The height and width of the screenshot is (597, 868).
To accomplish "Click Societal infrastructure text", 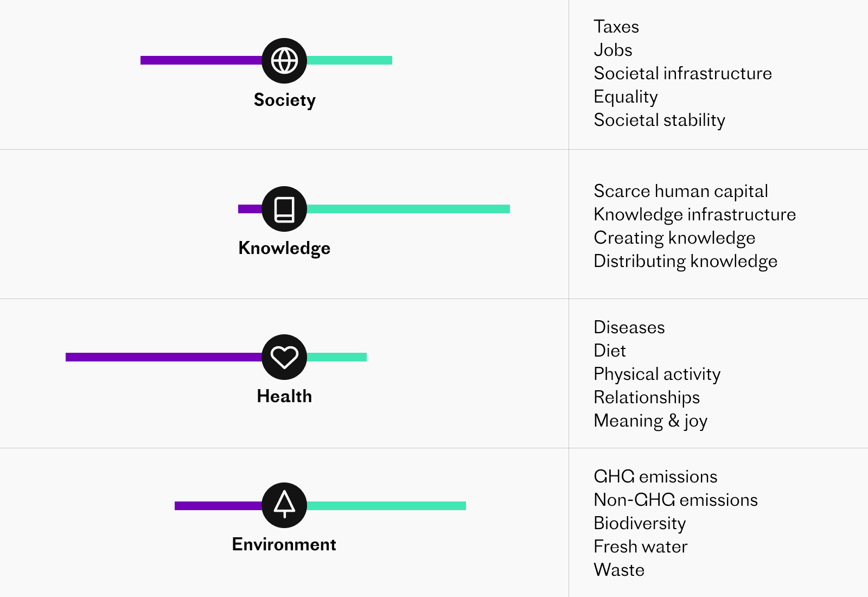I will pyautogui.click(x=683, y=73).
